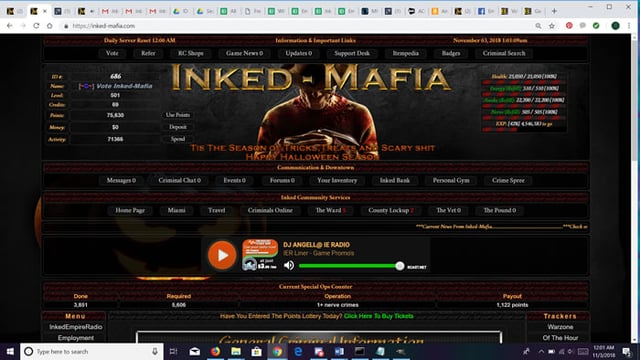Image resolution: width=640 pixels, height=360 pixels.
Task: Go to the Personal Gym
Action: click(x=451, y=180)
